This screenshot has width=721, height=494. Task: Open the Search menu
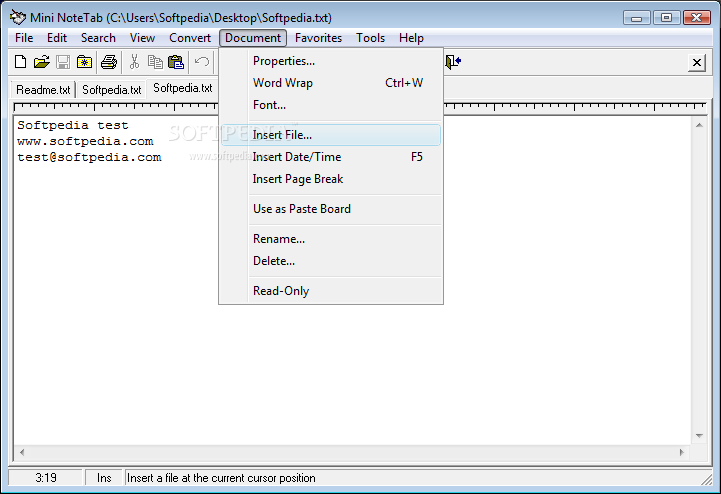tap(98, 38)
